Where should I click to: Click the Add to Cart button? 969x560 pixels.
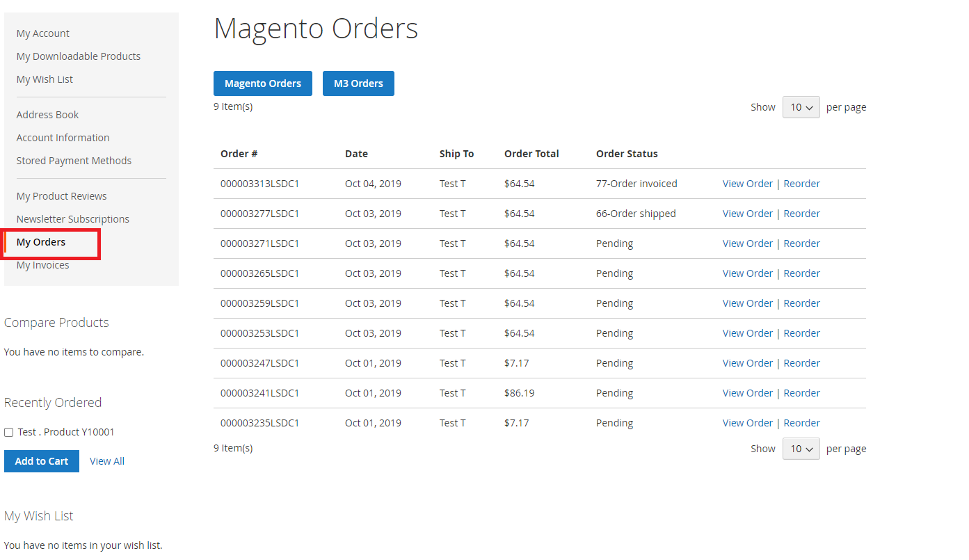click(42, 461)
